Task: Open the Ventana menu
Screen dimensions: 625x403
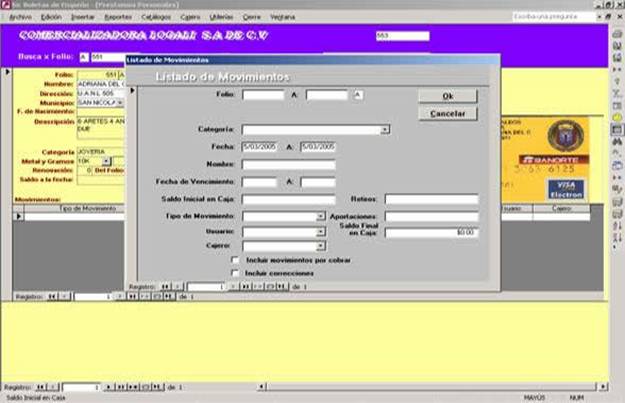Action: [x=283, y=17]
